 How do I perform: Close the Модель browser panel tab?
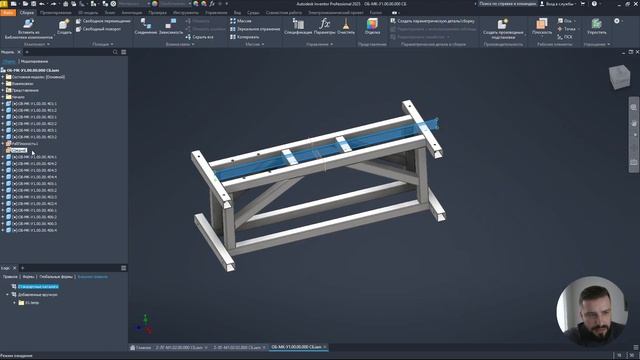19,52
